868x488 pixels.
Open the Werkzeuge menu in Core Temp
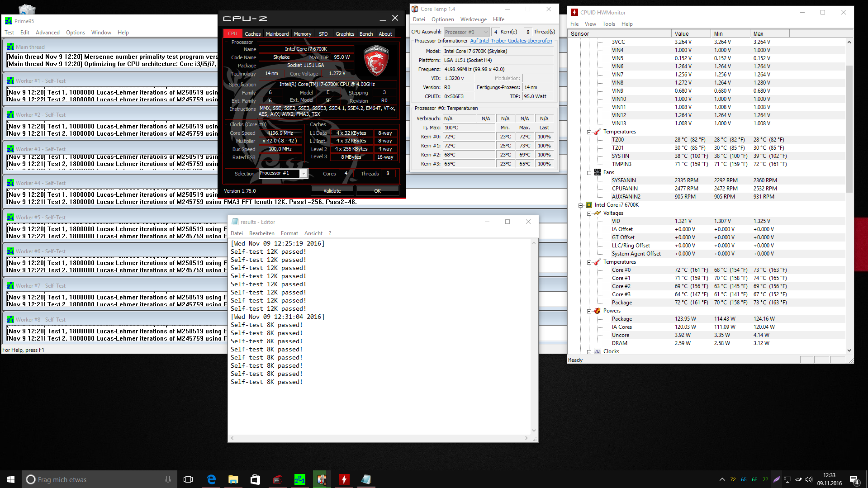[473, 19]
